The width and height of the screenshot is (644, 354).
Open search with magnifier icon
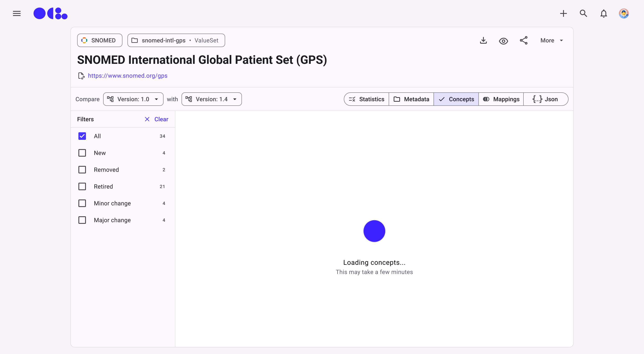click(583, 13)
